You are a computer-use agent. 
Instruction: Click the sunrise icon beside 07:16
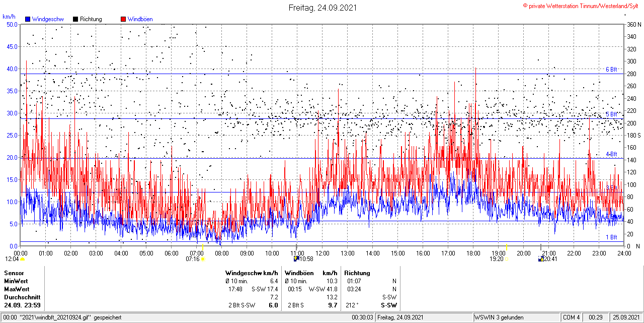pos(203,259)
